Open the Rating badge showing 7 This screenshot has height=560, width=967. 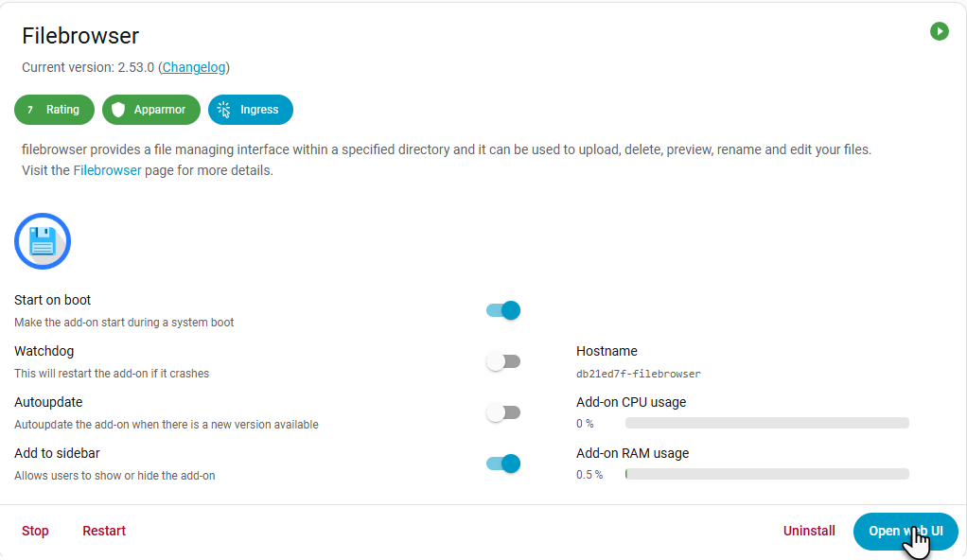(54, 110)
